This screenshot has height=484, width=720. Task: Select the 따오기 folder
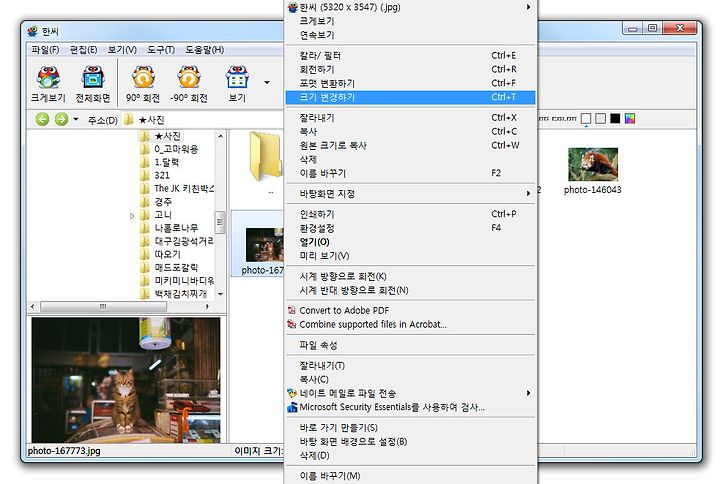tap(167, 254)
